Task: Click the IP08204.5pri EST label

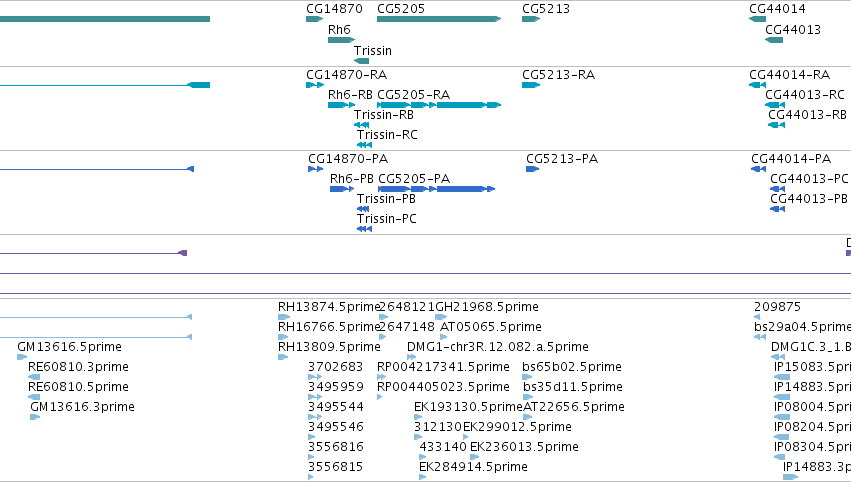Action: point(812,428)
